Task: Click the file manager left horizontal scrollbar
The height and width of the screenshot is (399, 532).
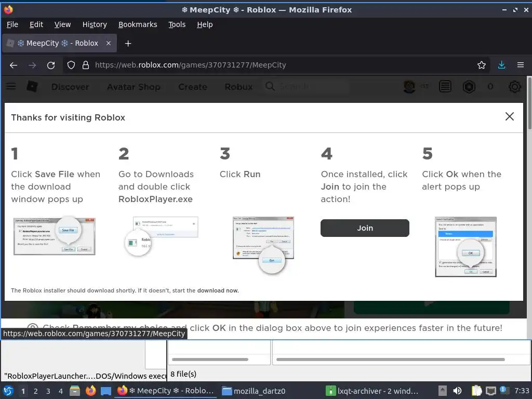Action: point(210,360)
